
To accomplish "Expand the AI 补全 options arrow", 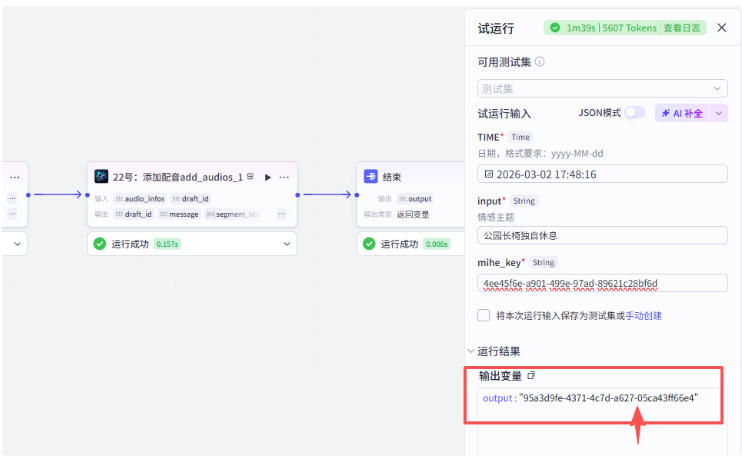I will click(x=718, y=113).
